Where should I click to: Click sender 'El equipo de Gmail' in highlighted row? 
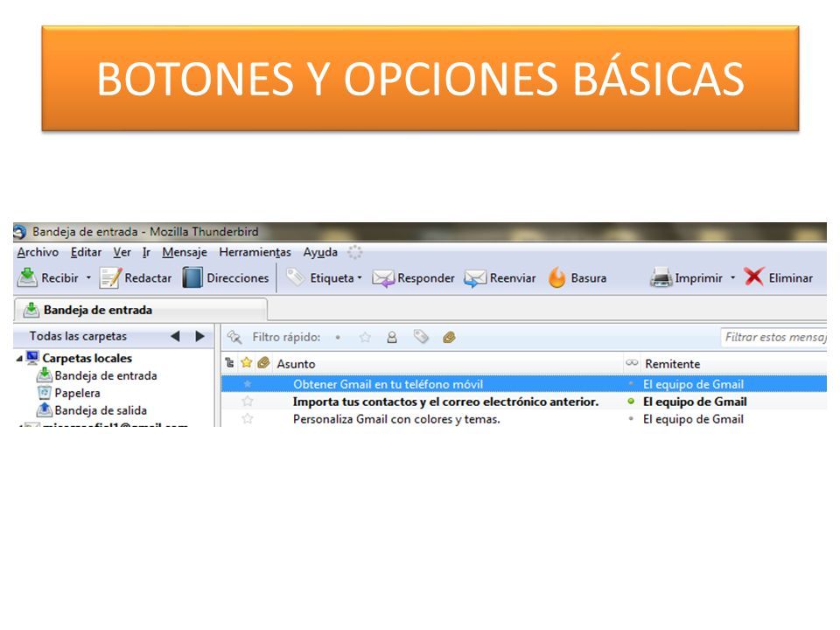(x=693, y=384)
